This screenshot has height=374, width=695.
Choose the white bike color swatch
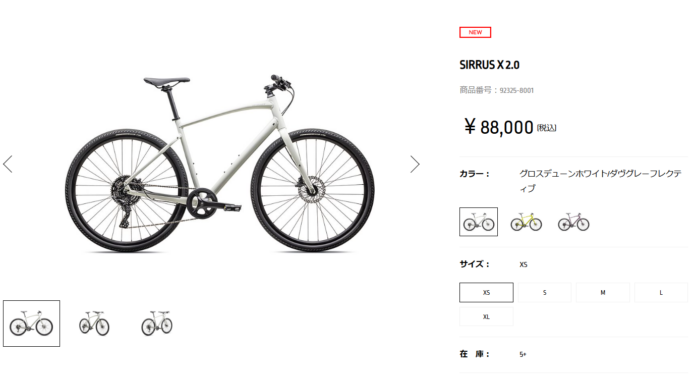tap(478, 222)
